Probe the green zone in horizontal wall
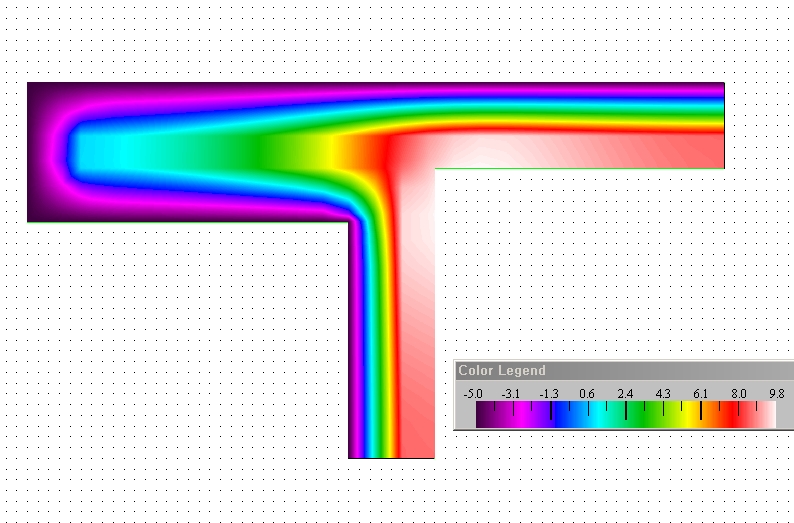The height and width of the screenshot is (523, 794). [265, 152]
